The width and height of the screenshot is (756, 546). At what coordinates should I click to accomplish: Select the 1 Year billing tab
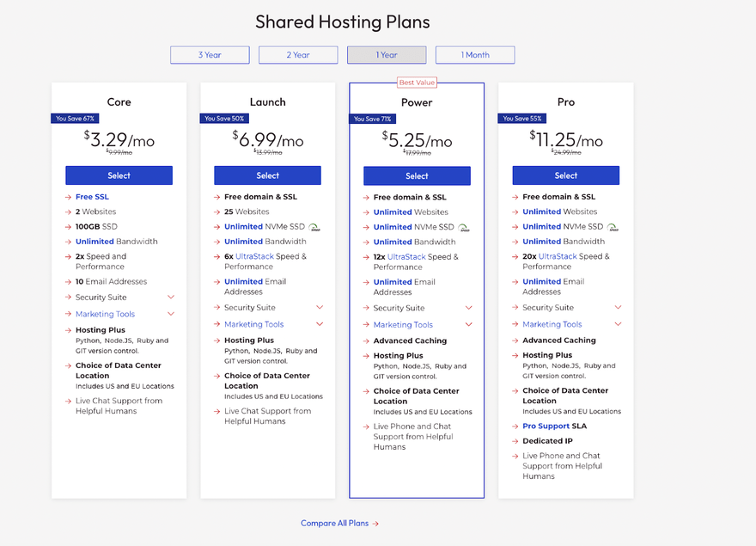(x=387, y=55)
